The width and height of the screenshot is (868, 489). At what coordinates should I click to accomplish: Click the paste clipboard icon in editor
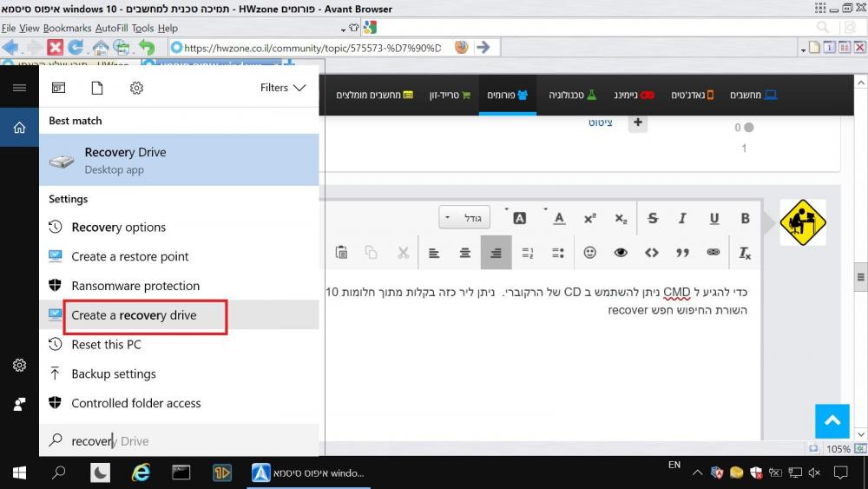click(x=341, y=253)
